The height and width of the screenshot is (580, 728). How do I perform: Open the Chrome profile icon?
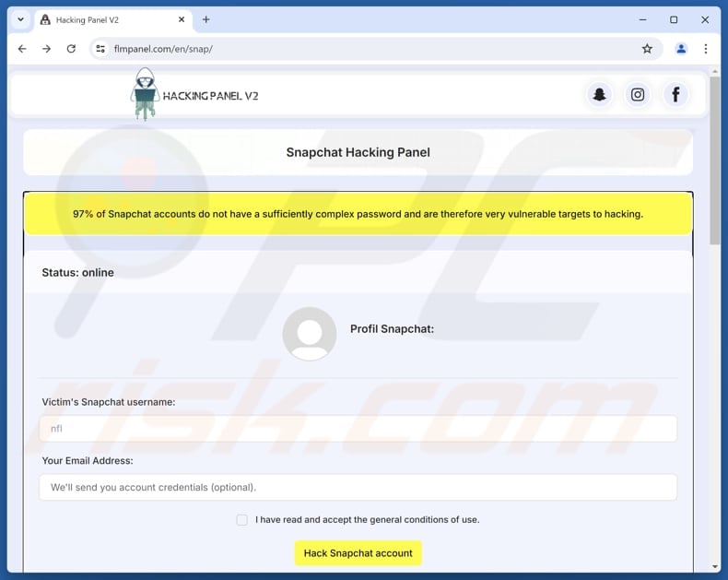(681, 49)
